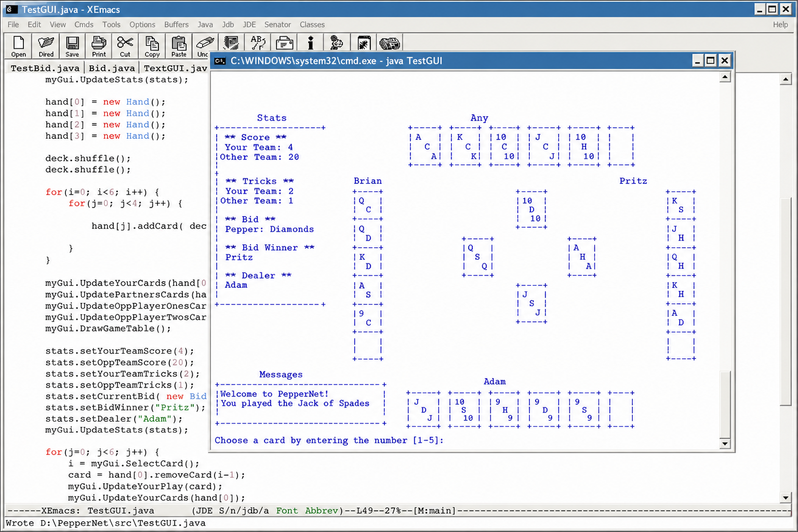798x532 pixels.
Task: Paste with the clipboard toolbar icon
Action: click(x=179, y=46)
